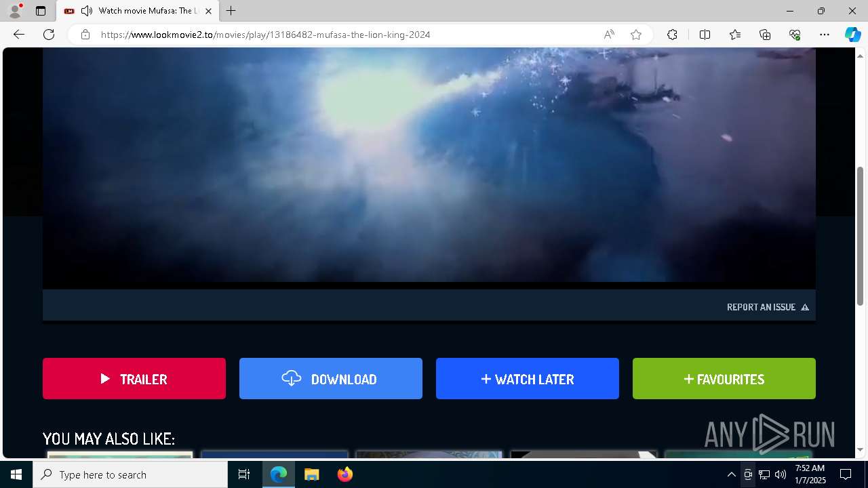Open a new browser tab
Image resolution: width=868 pixels, height=488 pixels.
231,11
